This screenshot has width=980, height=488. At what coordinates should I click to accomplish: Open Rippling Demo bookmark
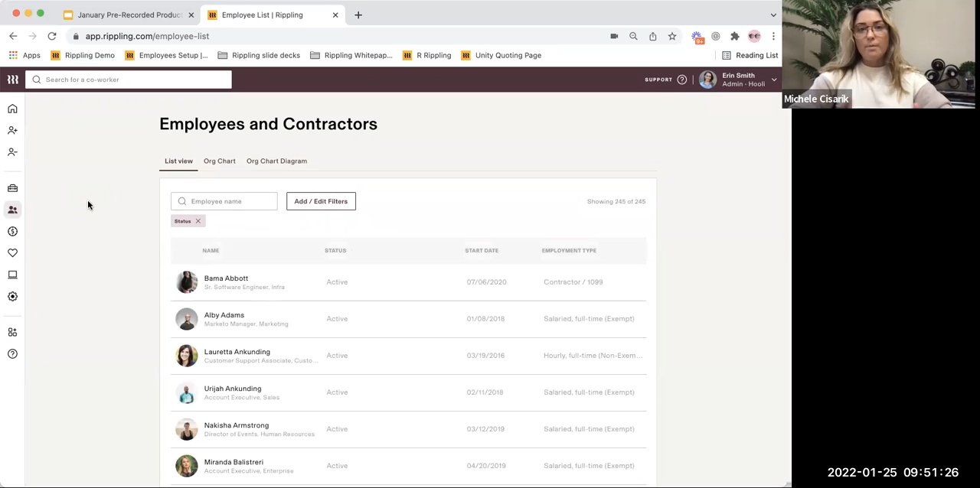83,55
